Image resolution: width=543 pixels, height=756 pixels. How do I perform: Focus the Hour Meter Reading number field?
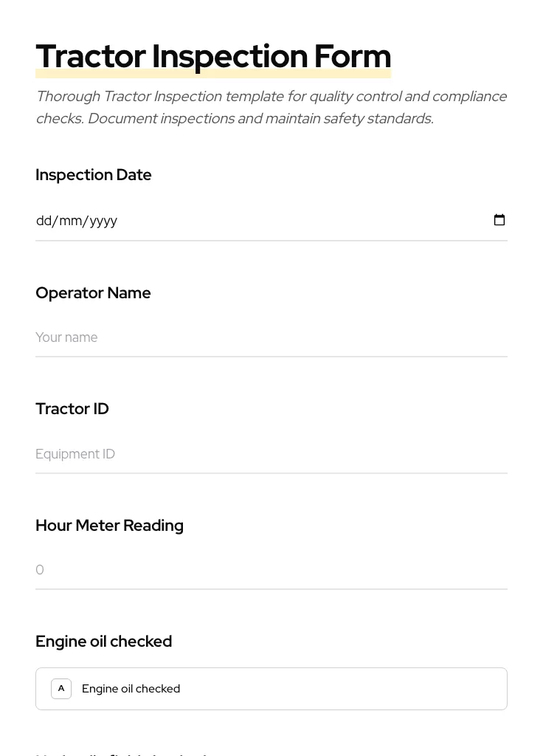(271, 570)
